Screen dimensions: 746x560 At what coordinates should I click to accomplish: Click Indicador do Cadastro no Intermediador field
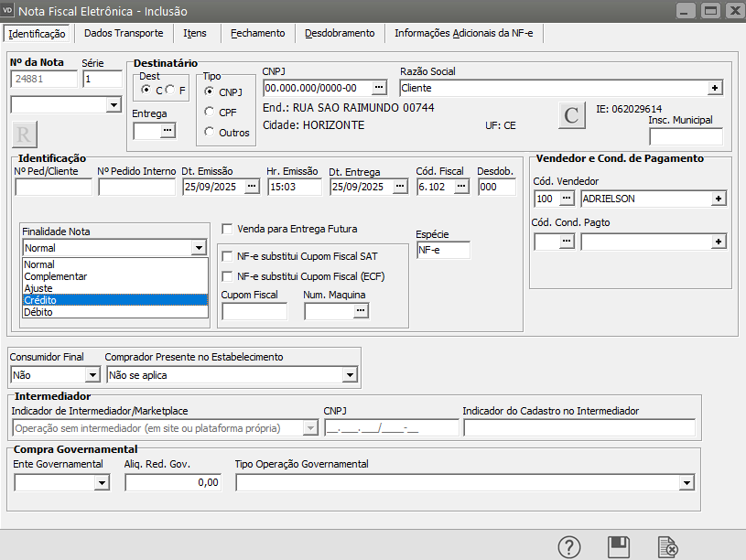[579, 428]
